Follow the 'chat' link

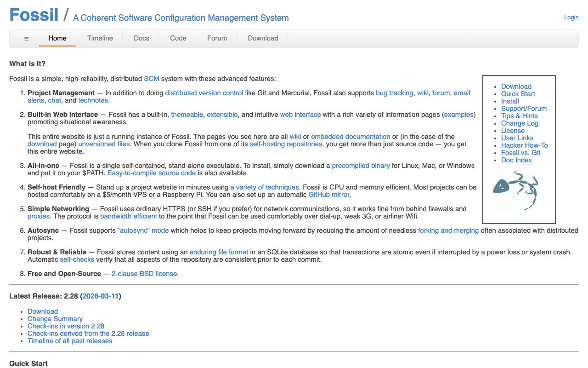coord(55,100)
